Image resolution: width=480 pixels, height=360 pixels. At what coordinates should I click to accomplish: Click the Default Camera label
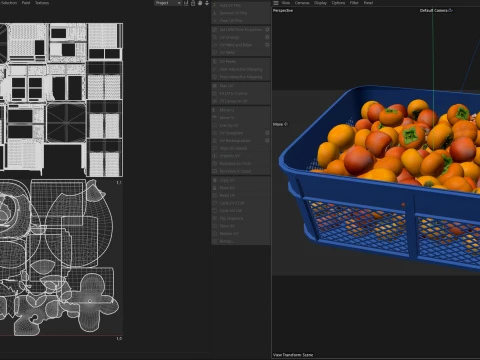click(434, 10)
